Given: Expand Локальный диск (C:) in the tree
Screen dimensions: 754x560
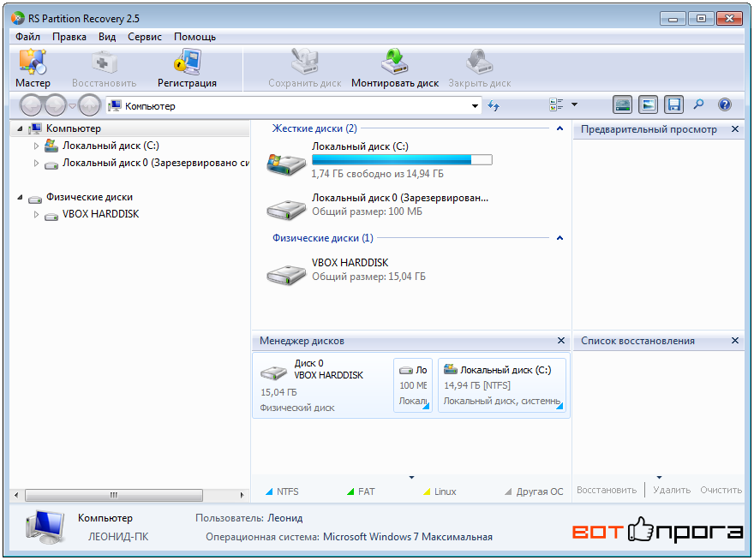Looking at the screenshot, I should coord(36,146).
